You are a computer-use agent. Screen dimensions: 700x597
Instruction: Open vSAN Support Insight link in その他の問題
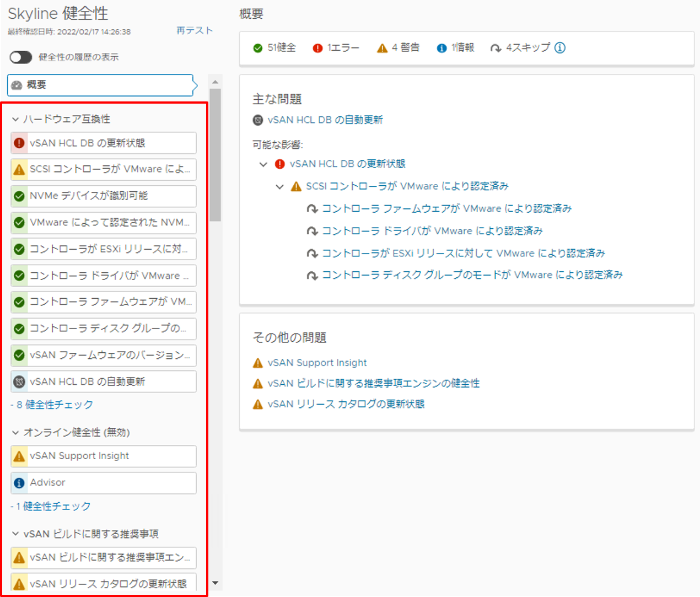tap(317, 363)
